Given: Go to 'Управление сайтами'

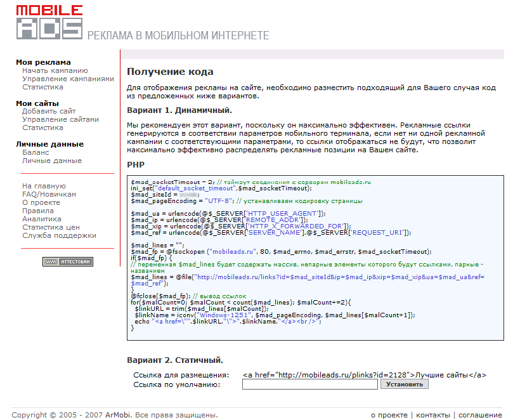Looking at the screenshot, I should click(60, 119).
